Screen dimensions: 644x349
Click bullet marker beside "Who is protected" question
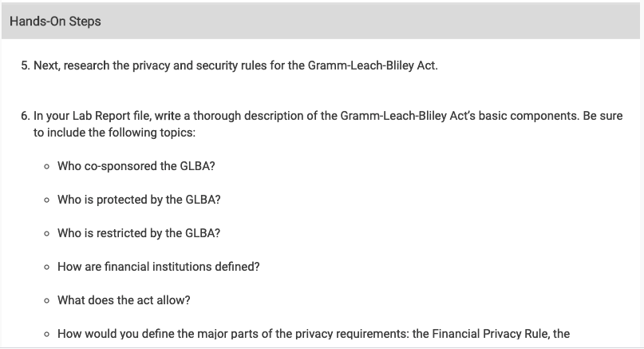47,200
